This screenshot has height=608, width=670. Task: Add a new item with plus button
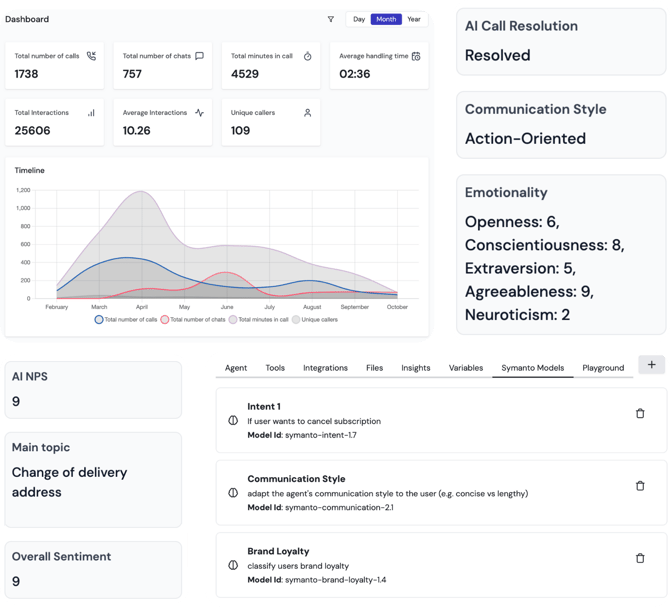[652, 365]
